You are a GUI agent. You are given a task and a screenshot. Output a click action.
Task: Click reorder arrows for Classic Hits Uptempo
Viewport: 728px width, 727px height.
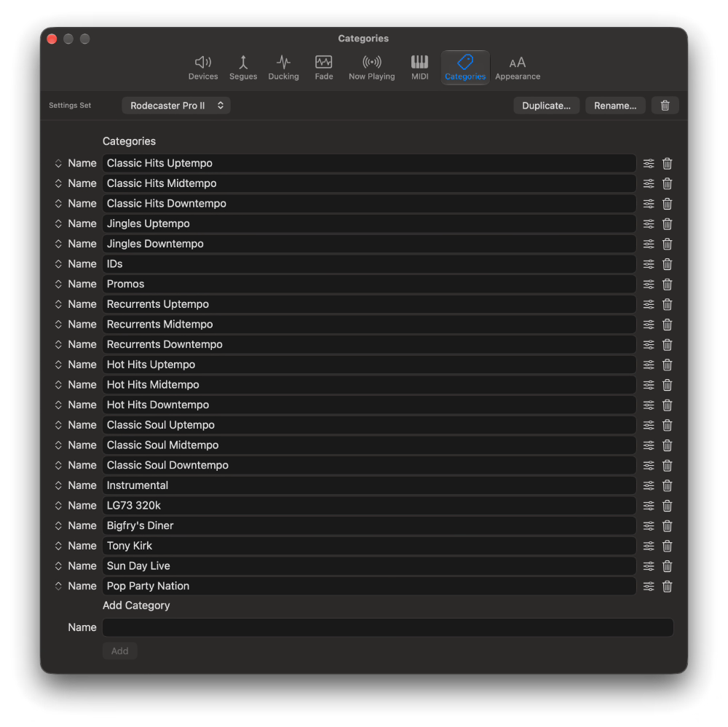58,164
